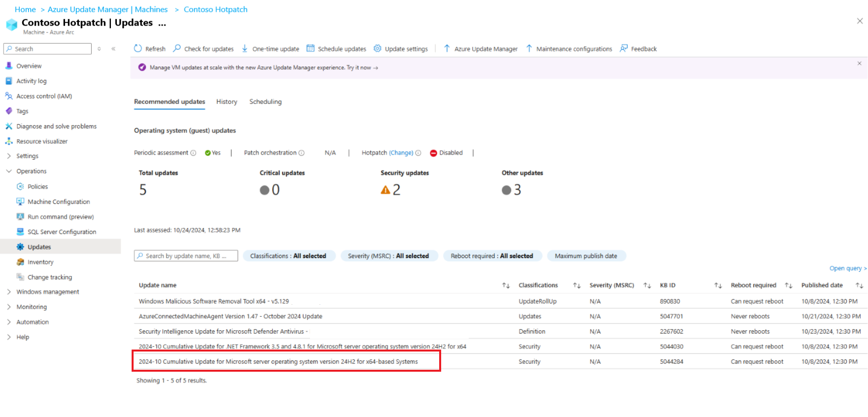Viewport: 868px width, 417px height.
Task: Click 2024-10 Cumulative Update for x64-based Systems
Action: [x=278, y=362]
